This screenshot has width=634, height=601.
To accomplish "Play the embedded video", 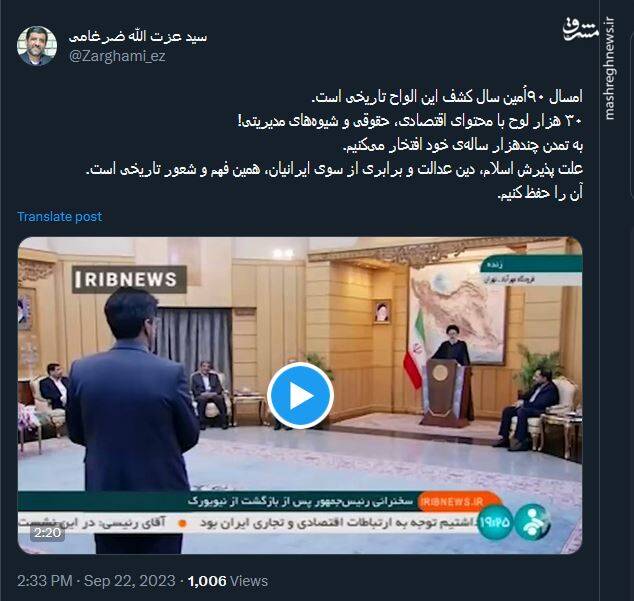I will tap(300, 395).
